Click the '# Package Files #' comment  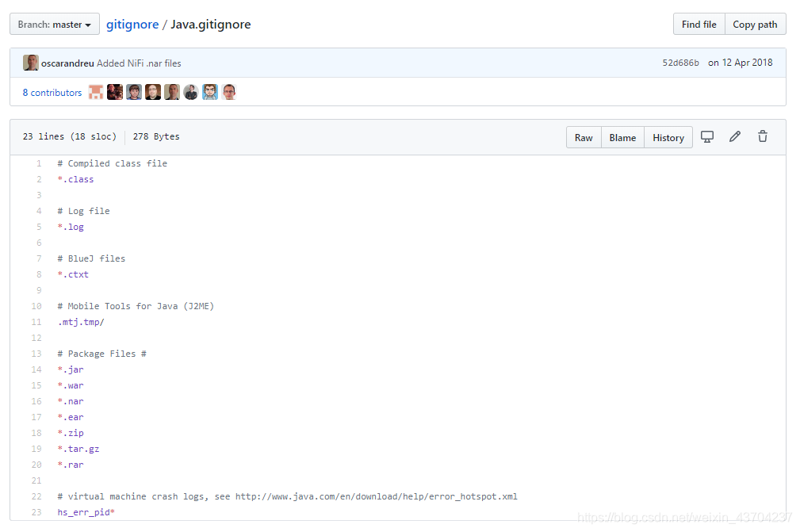click(x=102, y=354)
